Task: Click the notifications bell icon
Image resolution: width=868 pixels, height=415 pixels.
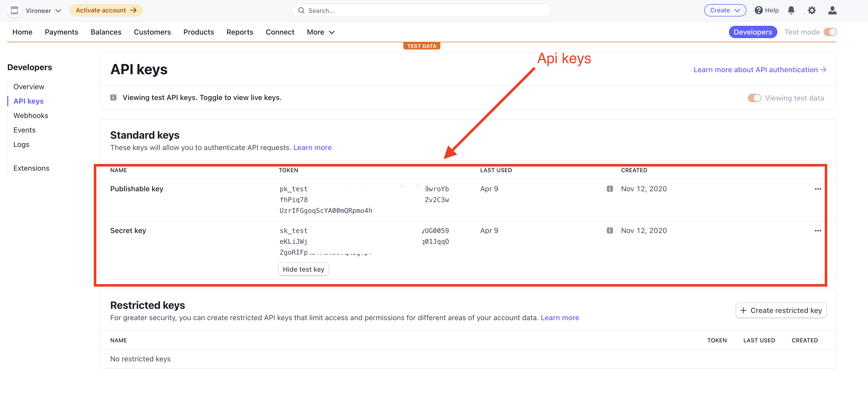Action: pos(791,11)
